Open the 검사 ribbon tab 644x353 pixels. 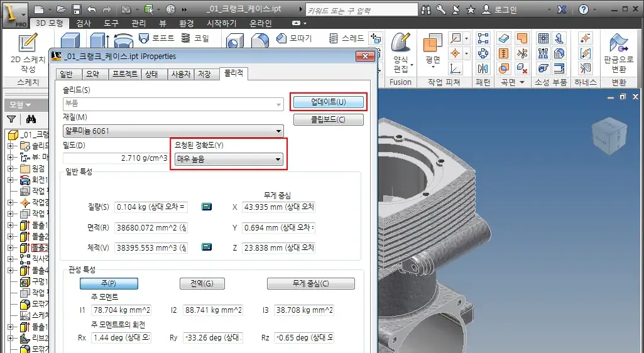tap(84, 23)
